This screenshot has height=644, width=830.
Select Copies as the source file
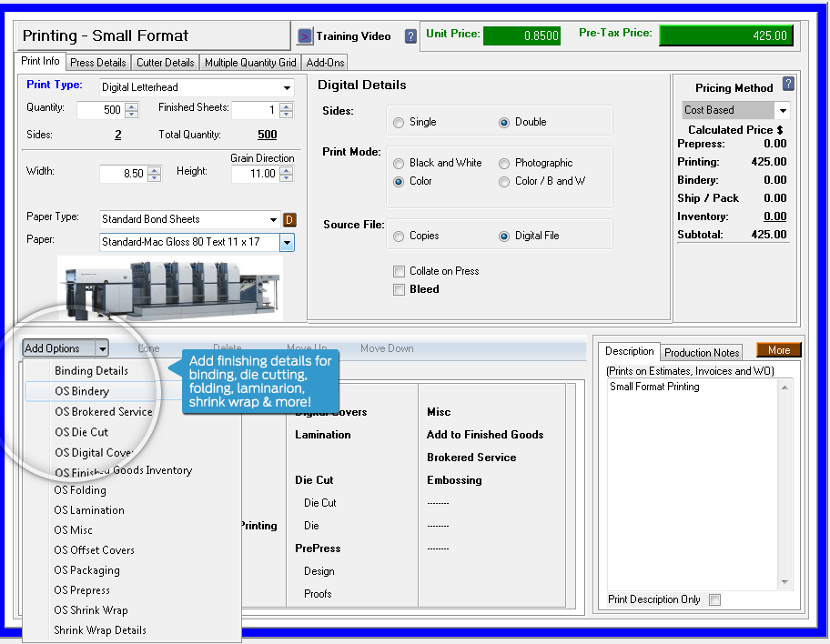(399, 236)
